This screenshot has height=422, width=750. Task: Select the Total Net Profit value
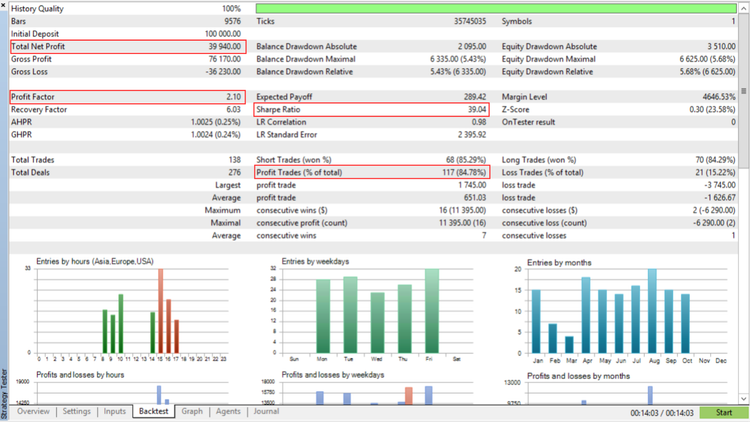pos(221,46)
